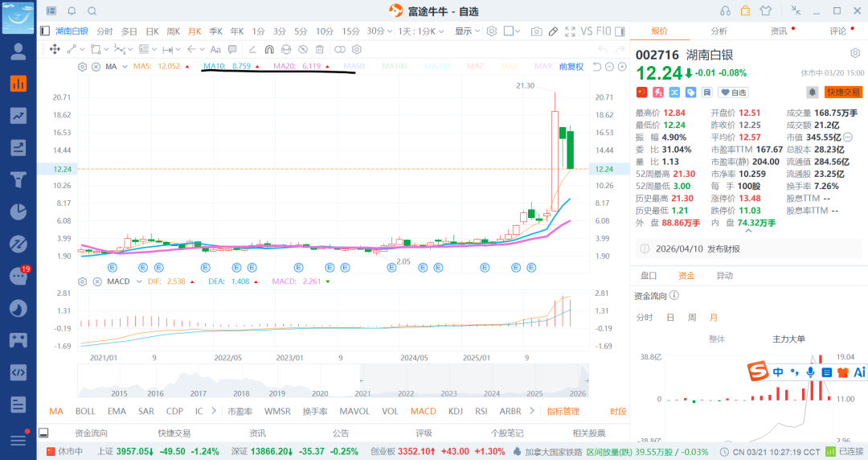Open MA indicator settings gear
Viewport: 868px width, 460px height.
point(82,67)
